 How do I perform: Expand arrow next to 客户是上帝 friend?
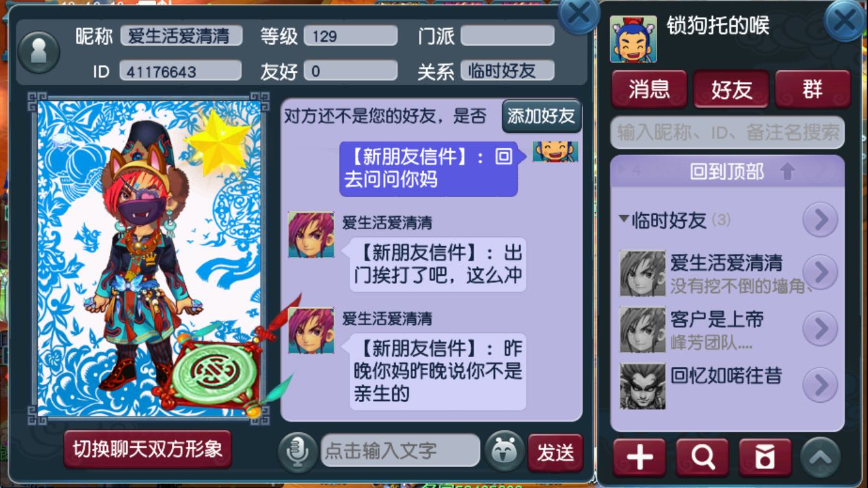tap(820, 329)
